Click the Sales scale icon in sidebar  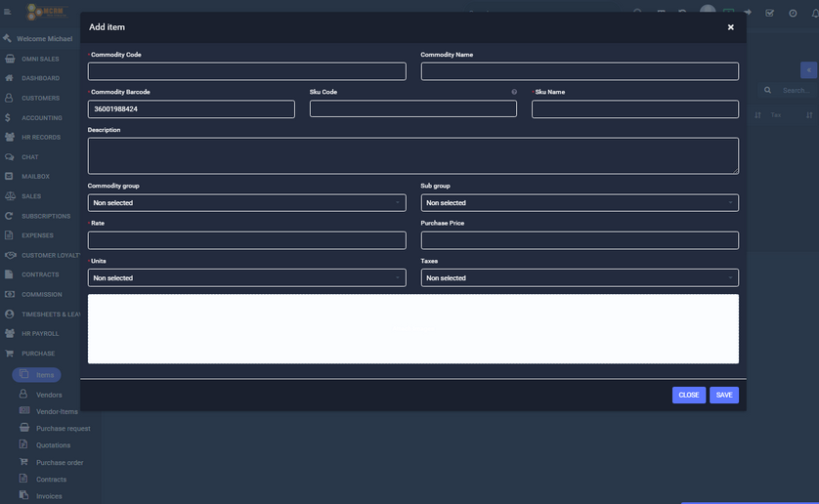[x=9, y=196]
